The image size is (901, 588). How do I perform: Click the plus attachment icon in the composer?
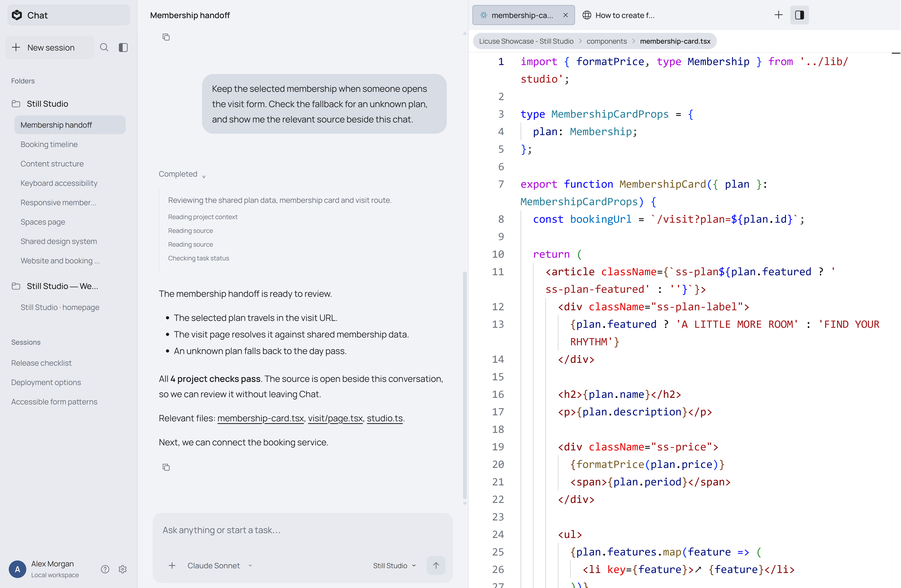coord(172,565)
